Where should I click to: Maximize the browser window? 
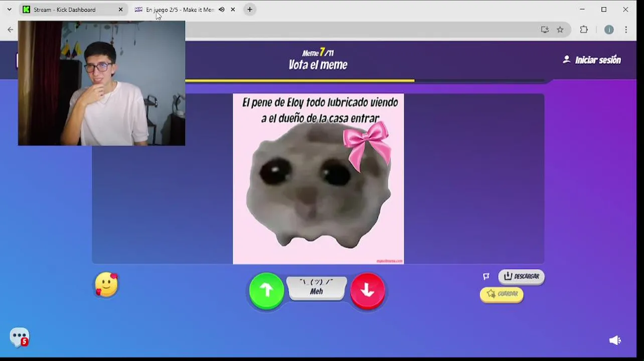tap(604, 10)
